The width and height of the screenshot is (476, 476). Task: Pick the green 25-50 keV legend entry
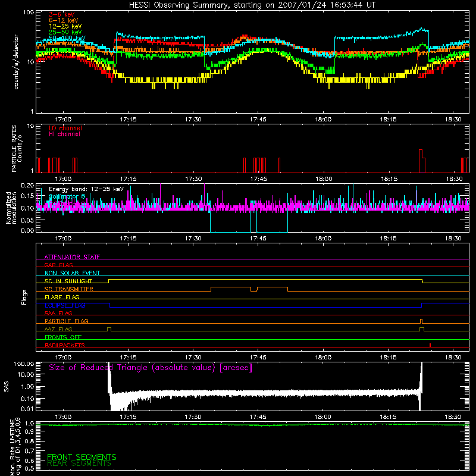(x=65, y=32)
